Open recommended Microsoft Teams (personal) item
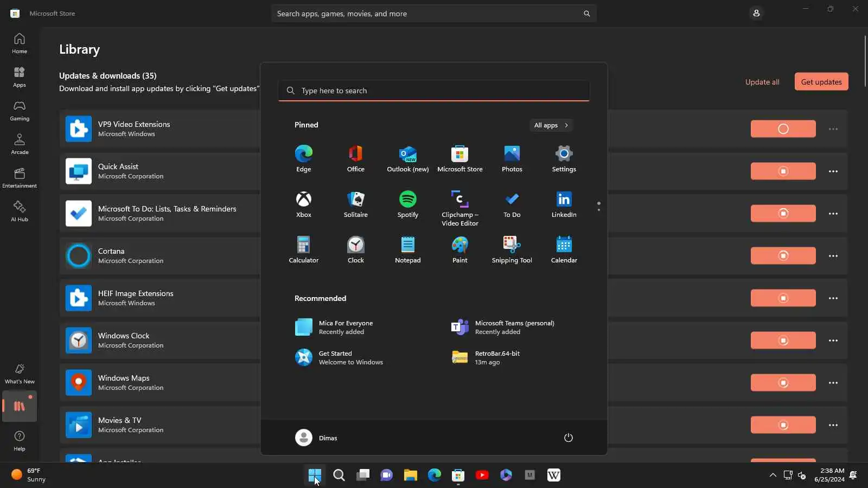 coord(503,327)
